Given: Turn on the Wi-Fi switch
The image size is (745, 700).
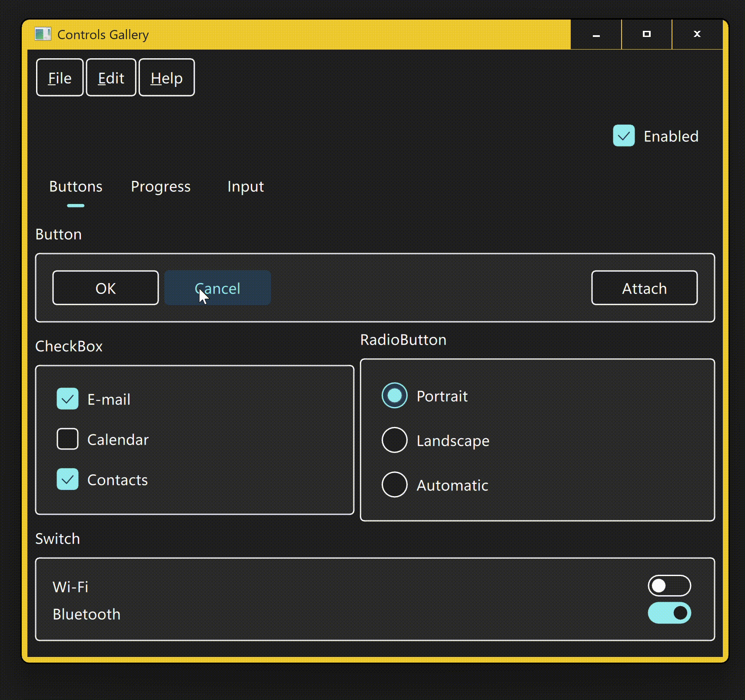Looking at the screenshot, I should coord(669,586).
